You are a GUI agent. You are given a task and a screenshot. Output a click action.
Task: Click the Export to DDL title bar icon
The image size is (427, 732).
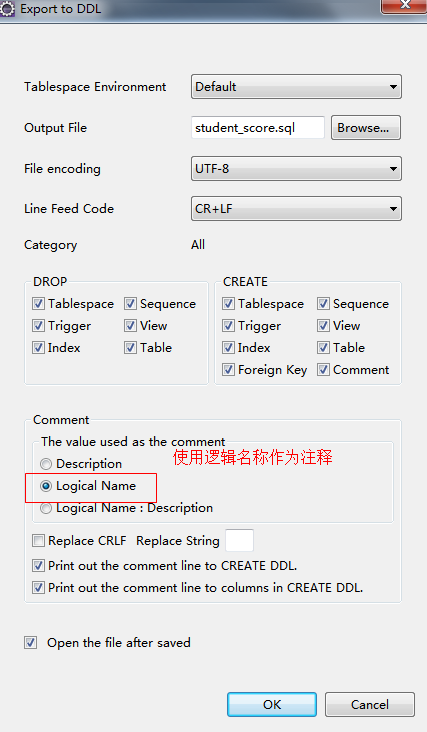tap(7, 9)
